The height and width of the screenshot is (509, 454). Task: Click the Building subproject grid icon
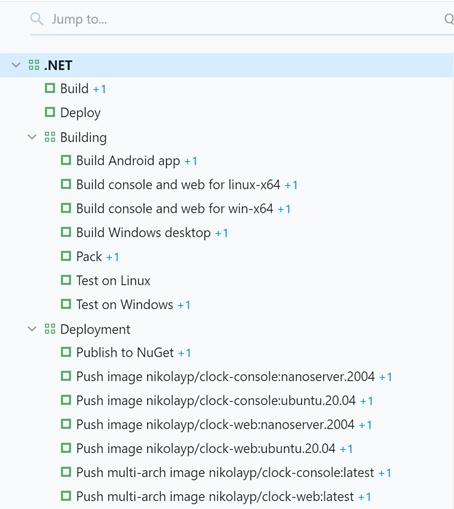tap(50, 137)
